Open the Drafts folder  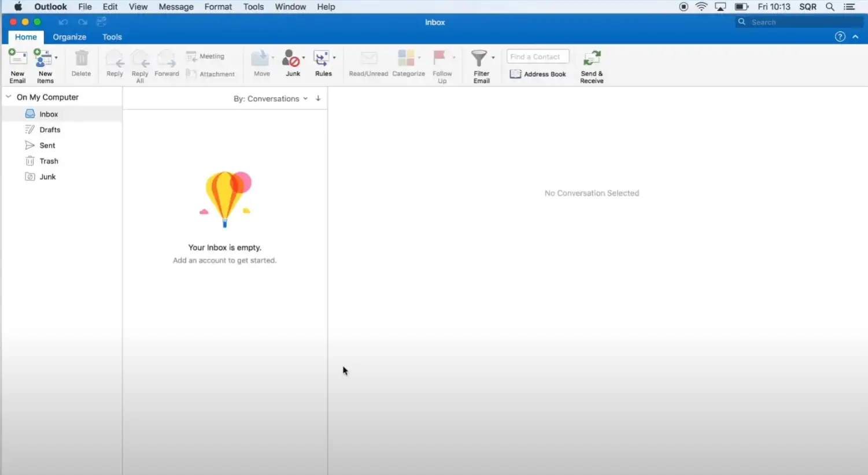tap(50, 130)
